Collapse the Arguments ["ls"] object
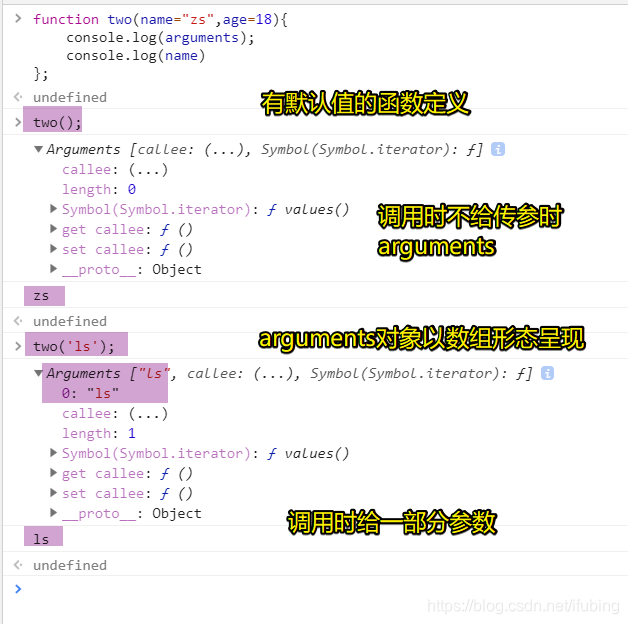This screenshot has width=628, height=624. (x=38, y=373)
